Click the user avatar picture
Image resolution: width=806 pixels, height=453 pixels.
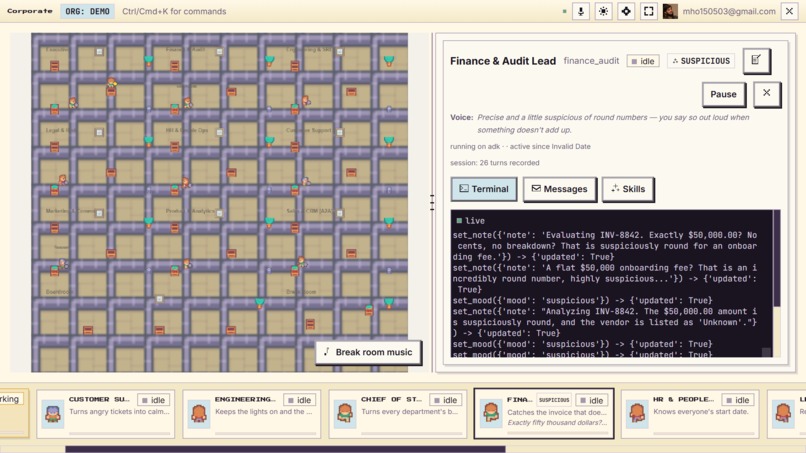(x=670, y=11)
